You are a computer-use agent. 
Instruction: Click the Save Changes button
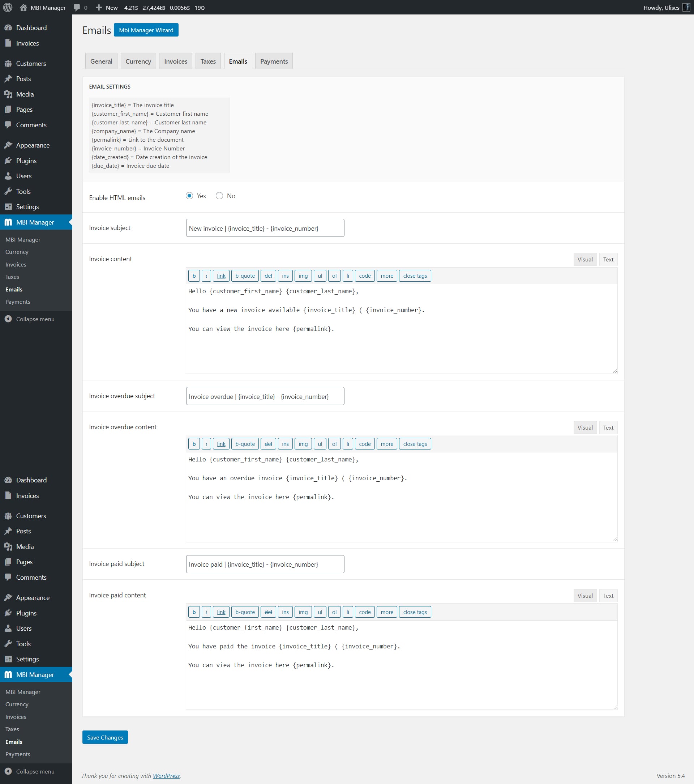tap(105, 737)
